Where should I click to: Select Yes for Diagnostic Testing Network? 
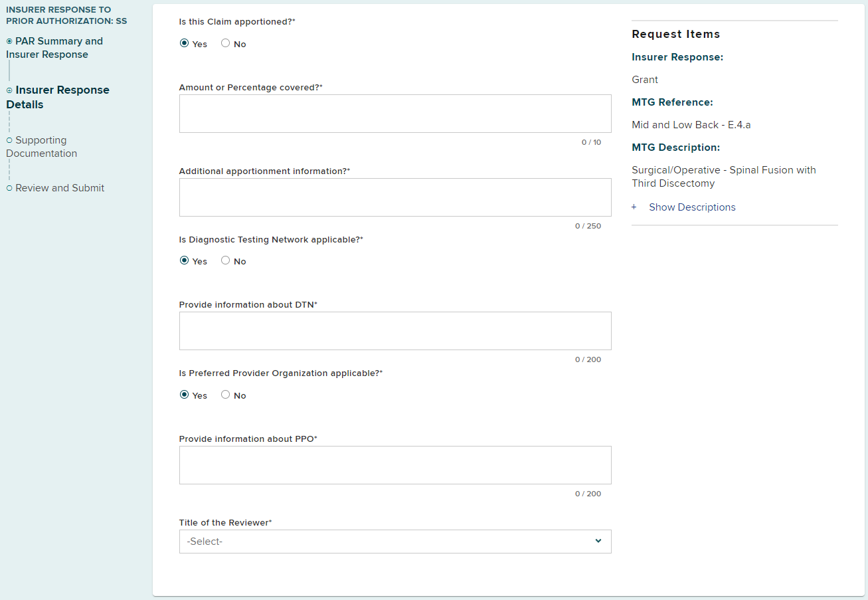tap(185, 260)
